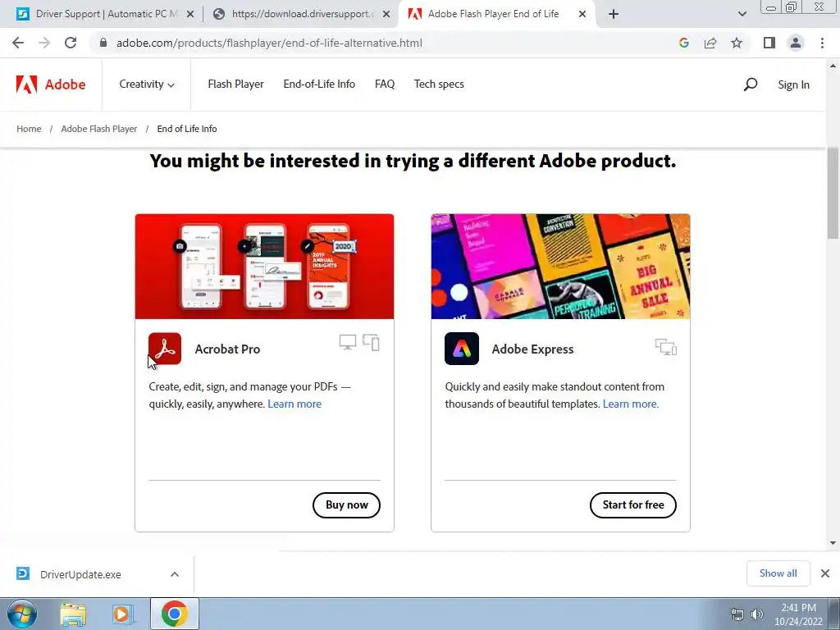
Task: Click the Google icon in the address bar
Action: tap(683, 43)
